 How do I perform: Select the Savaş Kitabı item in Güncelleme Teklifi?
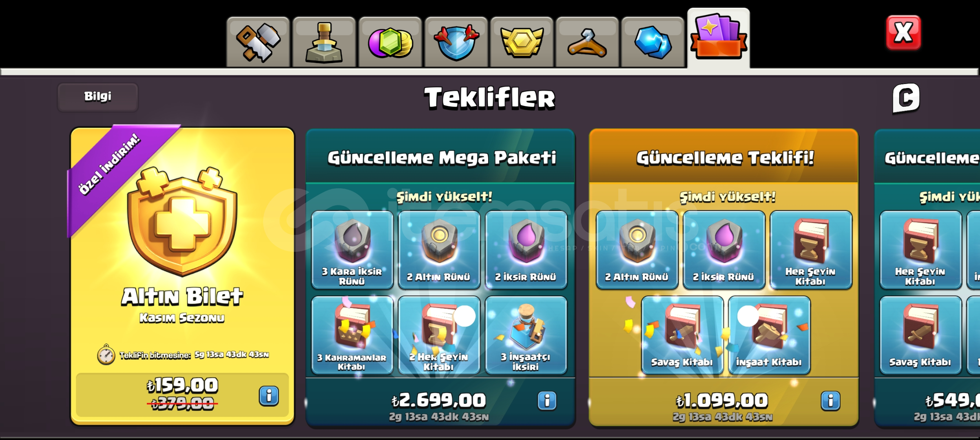click(x=682, y=335)
